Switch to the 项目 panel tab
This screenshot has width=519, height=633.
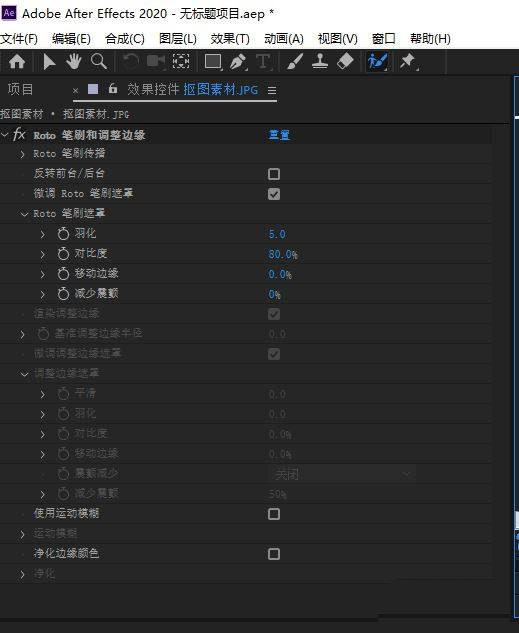tap(20, 89)
